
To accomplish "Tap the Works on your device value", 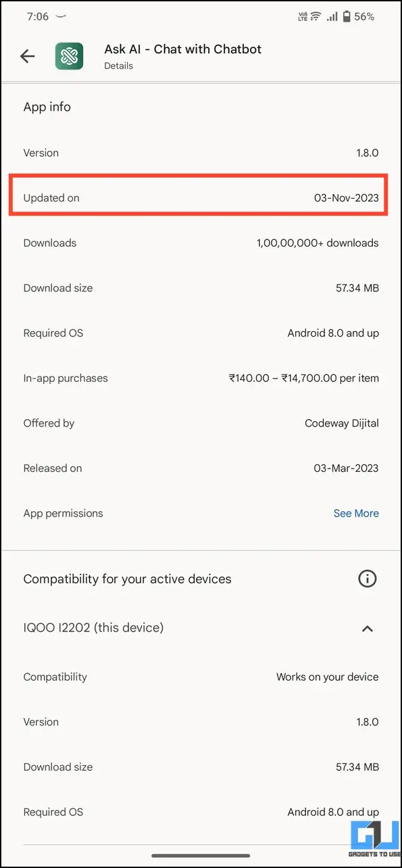I will tap(327, 677).
